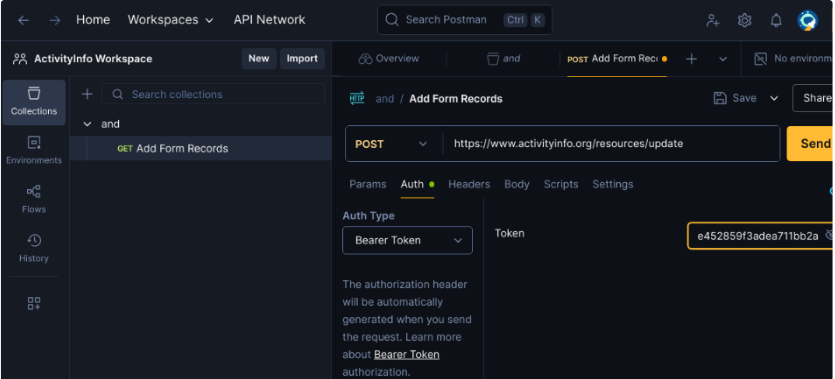
Task: Click the invite collaborators icon
Action: 713,20
